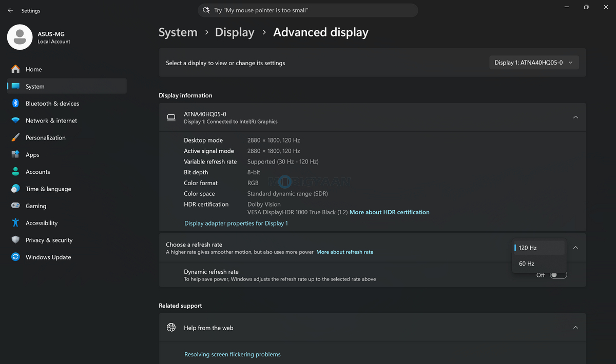Click the Time & language globe icon

pos(15,189)
